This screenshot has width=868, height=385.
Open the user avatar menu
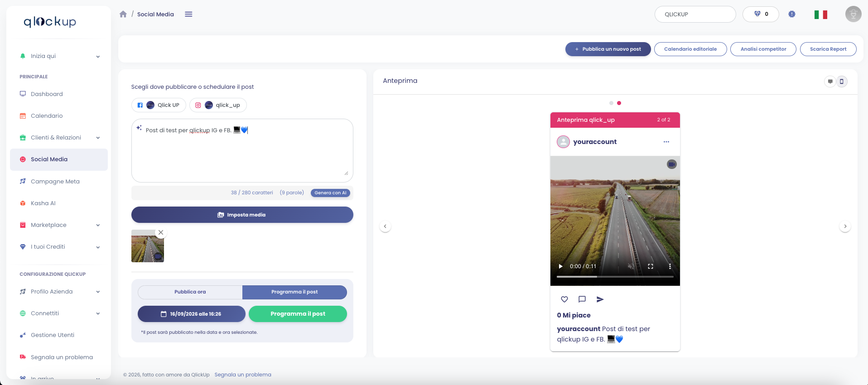click(x=853, y=14)
